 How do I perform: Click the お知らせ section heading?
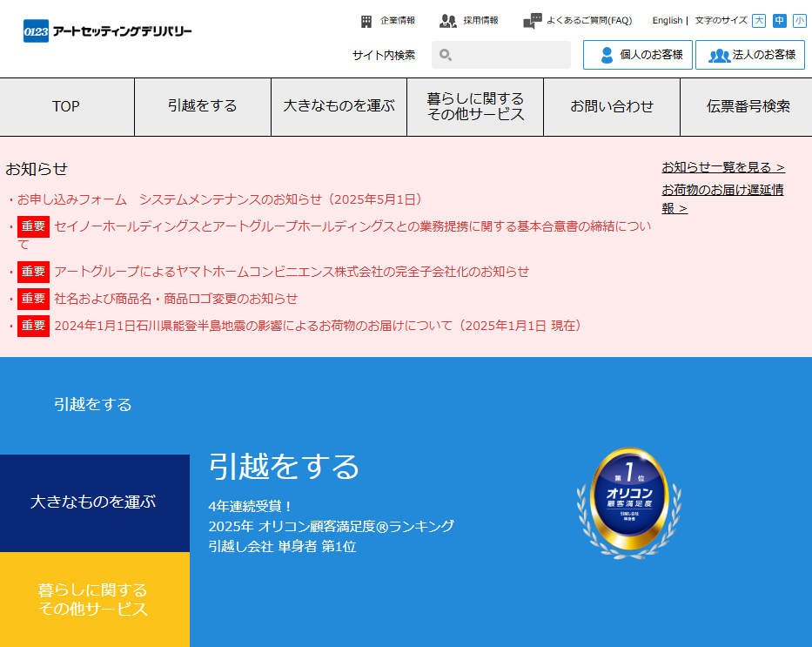tap(37, 169)
